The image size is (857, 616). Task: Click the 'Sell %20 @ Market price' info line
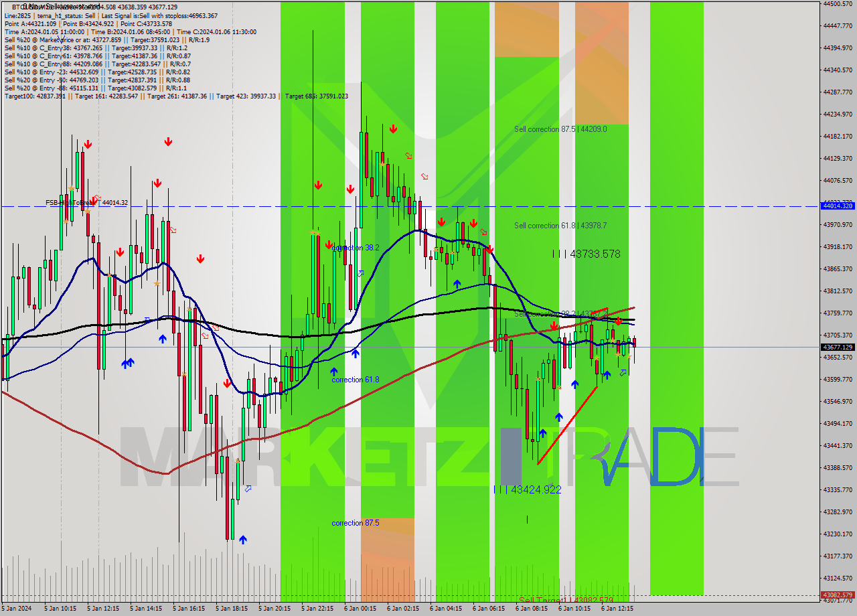107,40
